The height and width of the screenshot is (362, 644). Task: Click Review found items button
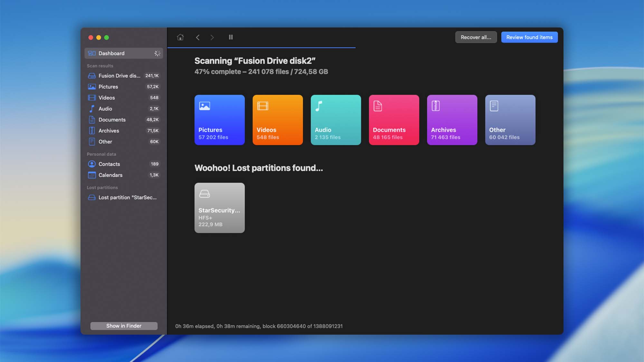pyautogui.click(x=529, y=37)
